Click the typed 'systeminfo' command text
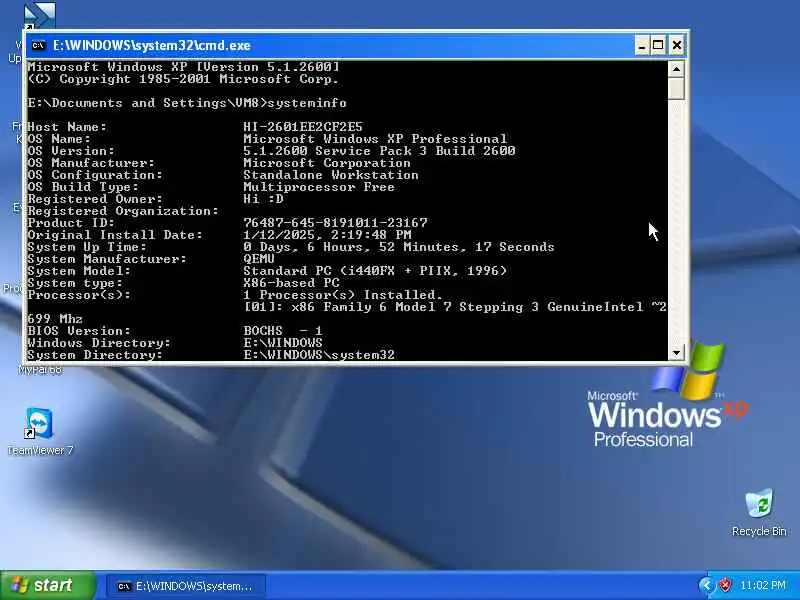The image size is (800, 600). point(307,103)
